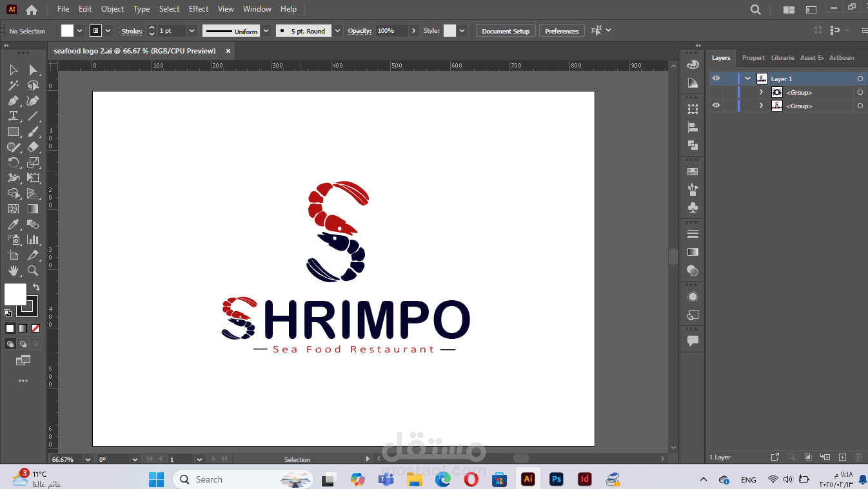
Task: Open the Style dropdown arrow
Action: coord(462,31)
